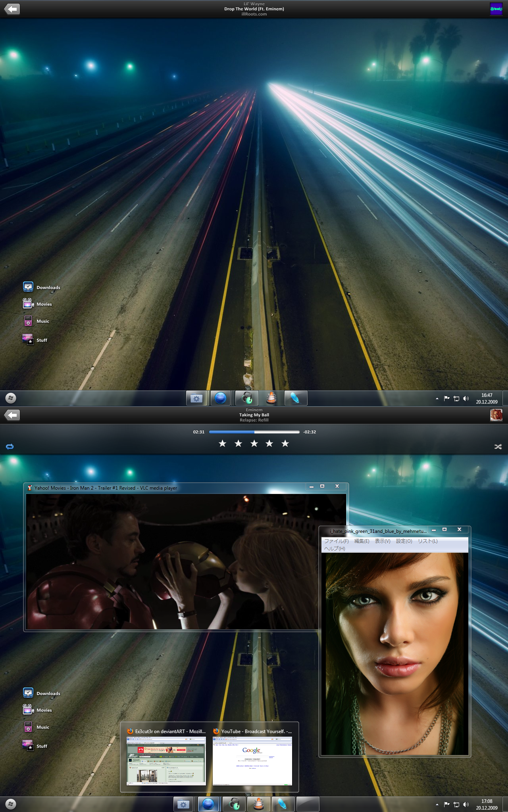Viewport: 508px width, 812px height.
Task: Open the Action Center flag near the 16:47 clock
Action: [447, 398]
